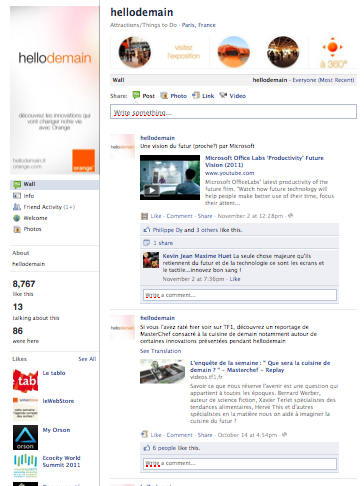Open See Translation link
Image resolution: width=364 pixels, height=486 pixels.
(160, 351)
